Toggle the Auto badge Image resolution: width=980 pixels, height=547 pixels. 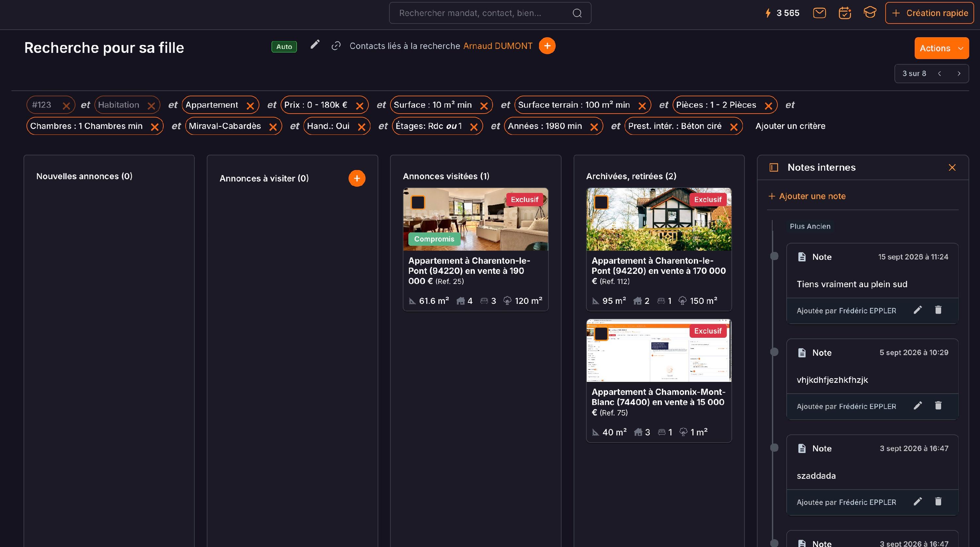284,47
